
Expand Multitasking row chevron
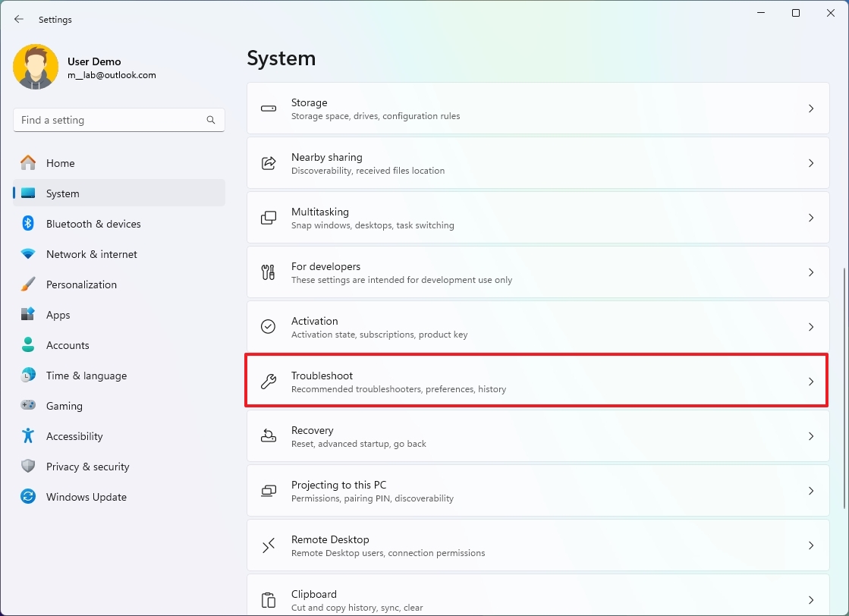click(810, 218)
